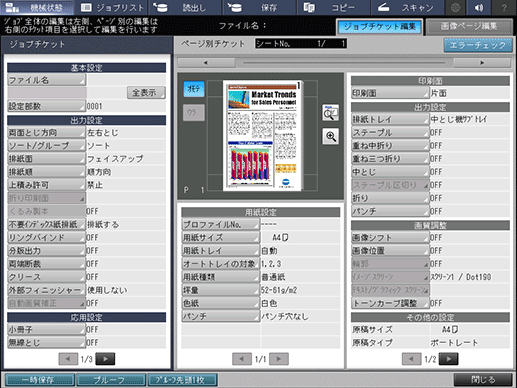Click the magnifying zoom-in icon beside preview

tap(331, 136)
